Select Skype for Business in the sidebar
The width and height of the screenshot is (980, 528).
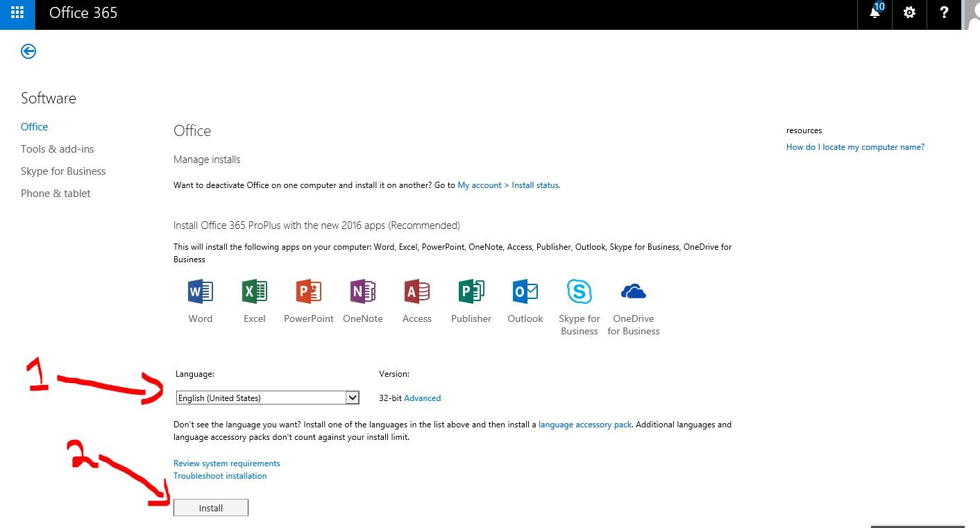[63, 171]
